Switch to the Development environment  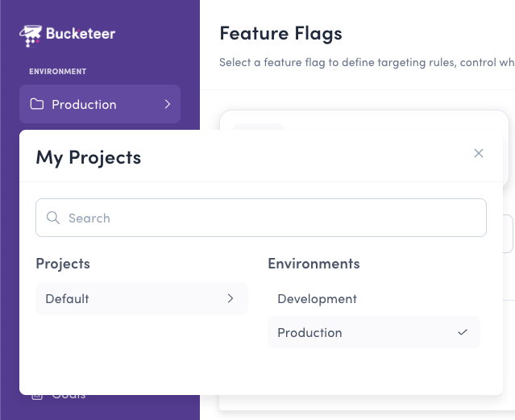tap(374, 299)
